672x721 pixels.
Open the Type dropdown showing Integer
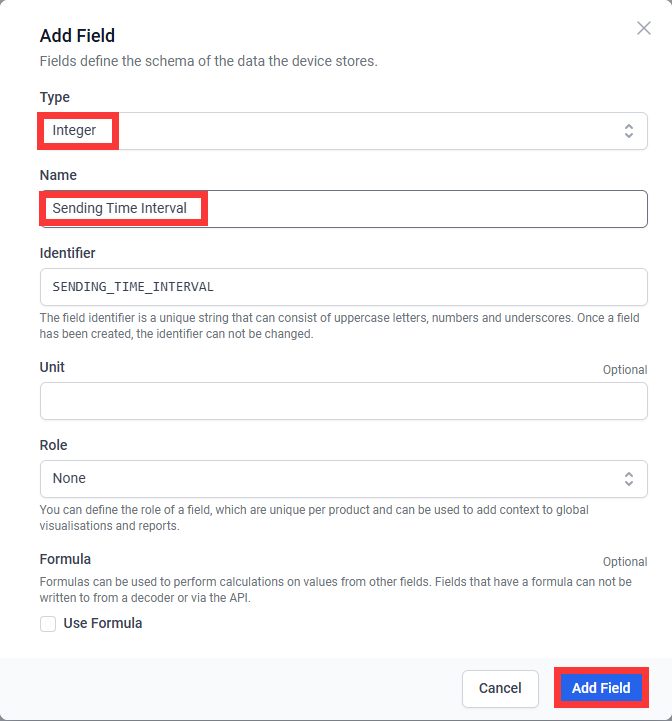tap(344, 131)
